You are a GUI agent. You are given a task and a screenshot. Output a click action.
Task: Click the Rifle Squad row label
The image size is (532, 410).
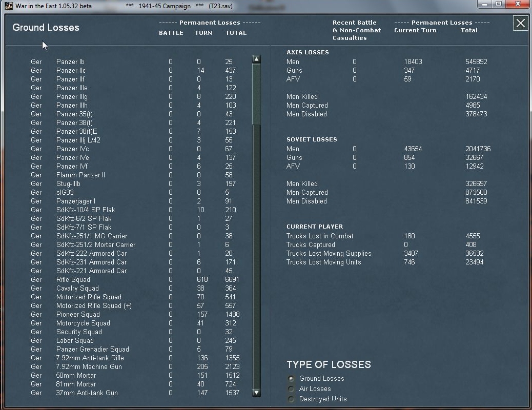(73, 280)
